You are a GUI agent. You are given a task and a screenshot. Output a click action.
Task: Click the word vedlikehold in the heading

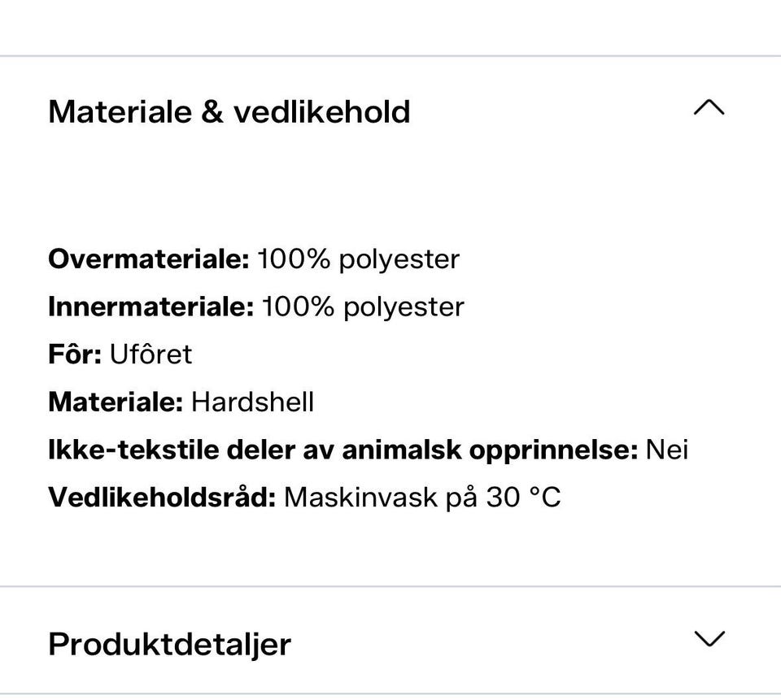[322, 111]
